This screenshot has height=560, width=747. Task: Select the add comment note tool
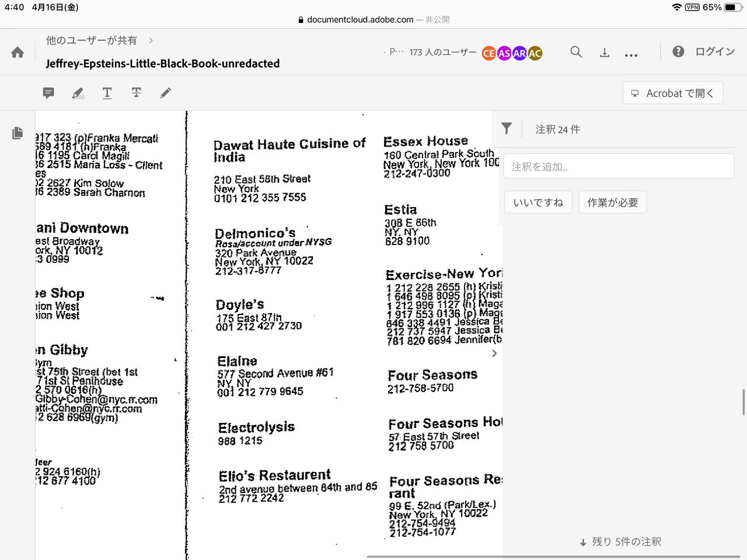click(48, 93)
